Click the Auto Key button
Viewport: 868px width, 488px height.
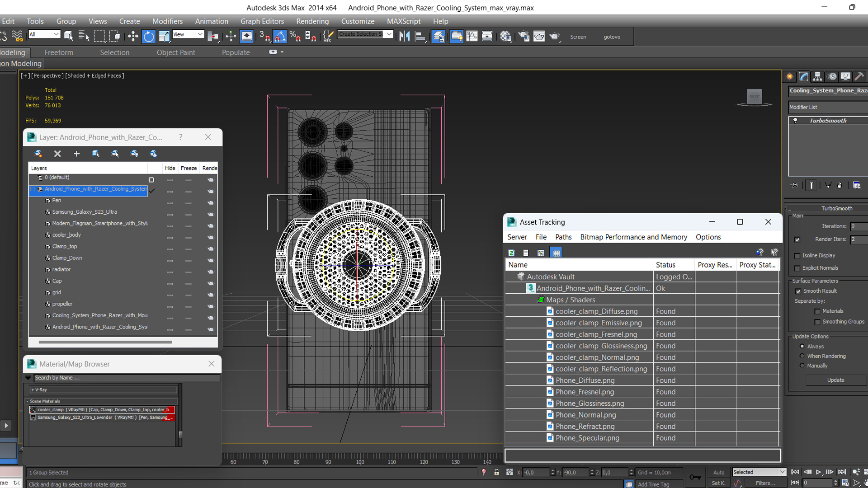pos(719,472)
